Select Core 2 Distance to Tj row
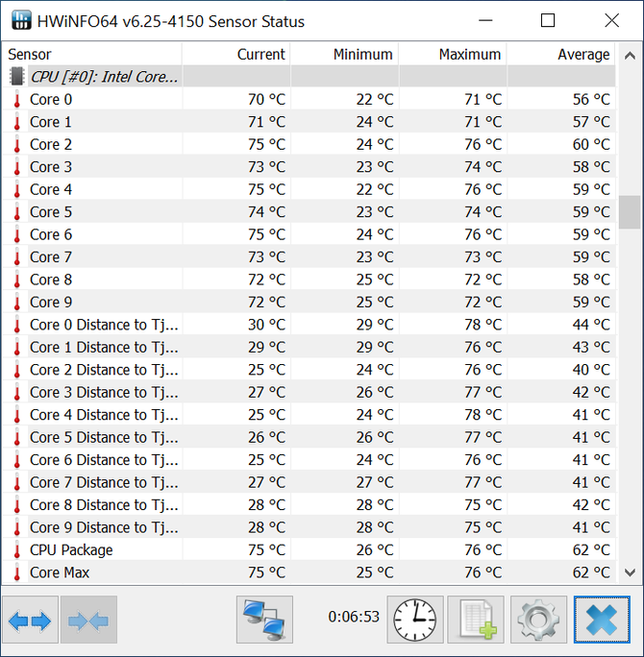The image size is (644, 657). coord(310,370)
